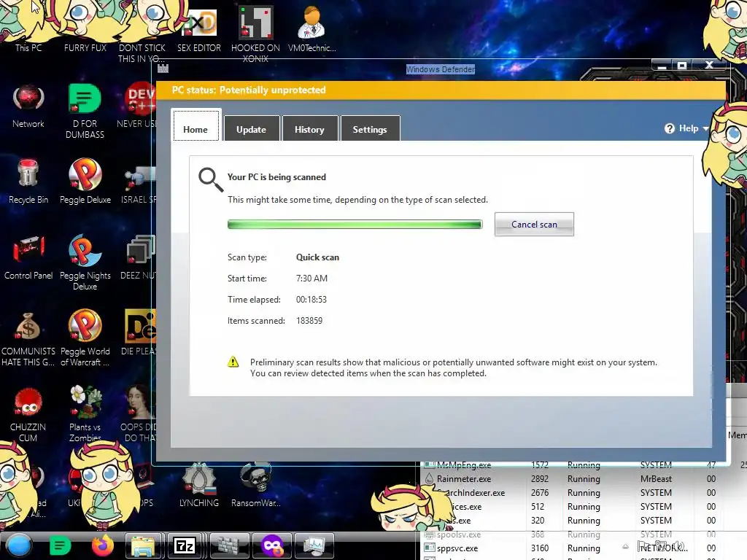Click the scan progress bar

(355, 225)
